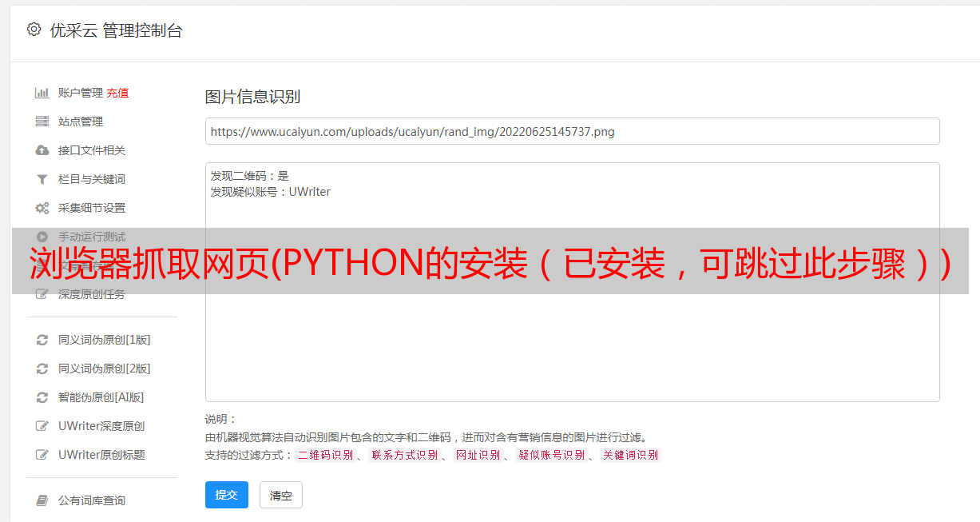Click the image URL input field
Screen dimensions: 980x522
572,131
